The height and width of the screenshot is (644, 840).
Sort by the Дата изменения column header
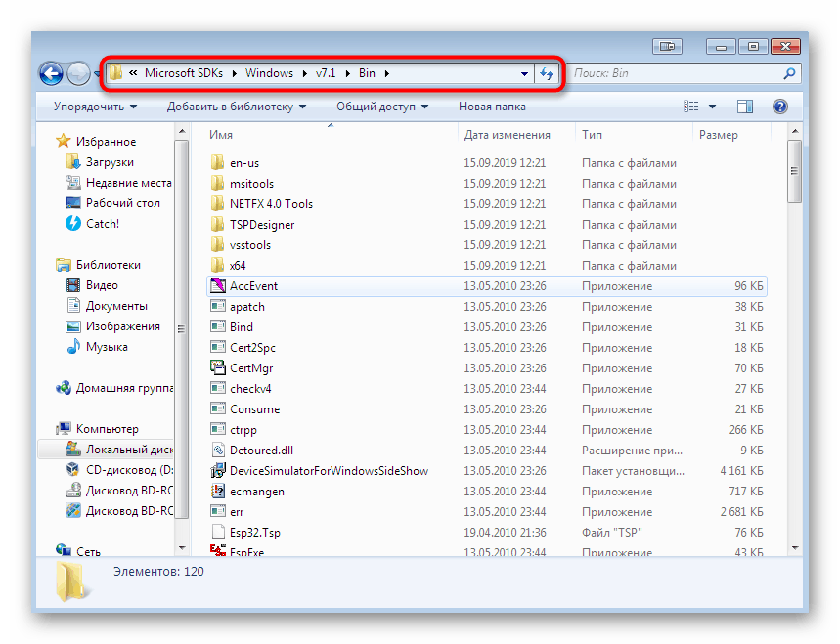(x=507, y=135)
